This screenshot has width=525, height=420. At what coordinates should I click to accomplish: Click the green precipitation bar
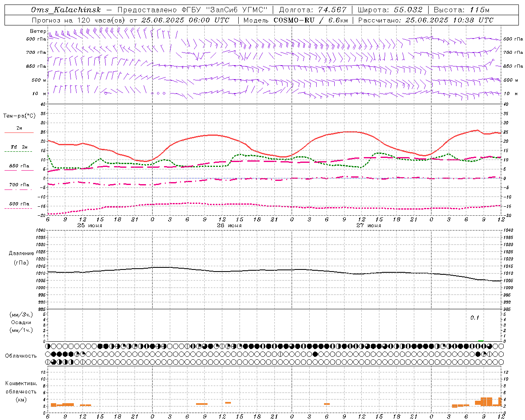point(481,340)
